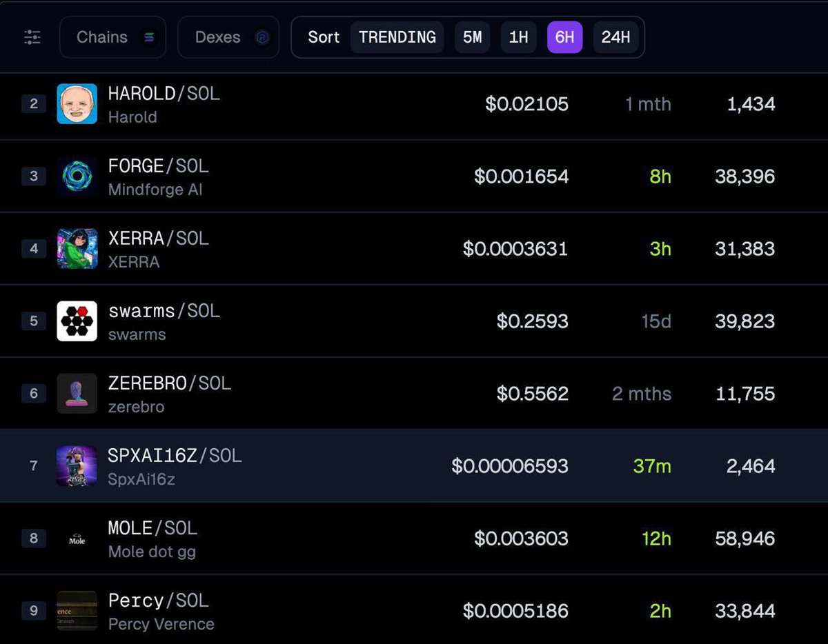This screenshot has height=644, width=828.
Task: Click the transaction count 38,396
Action: point(745,177)
